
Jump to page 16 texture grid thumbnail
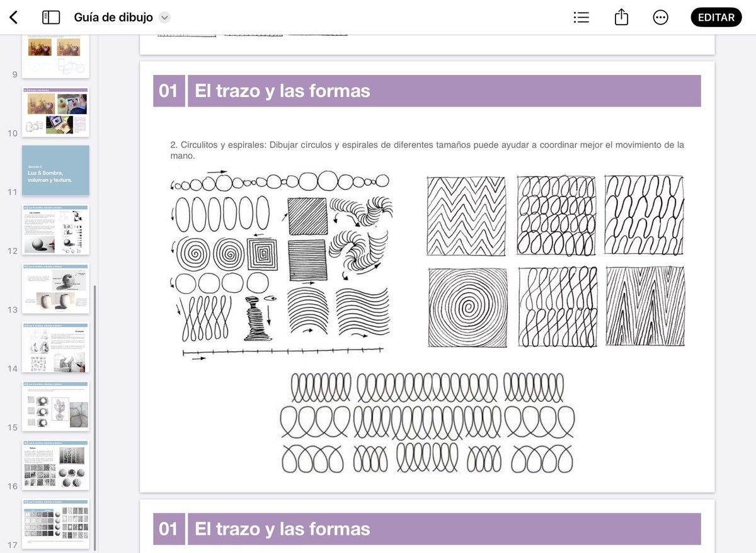pos(55,465)
